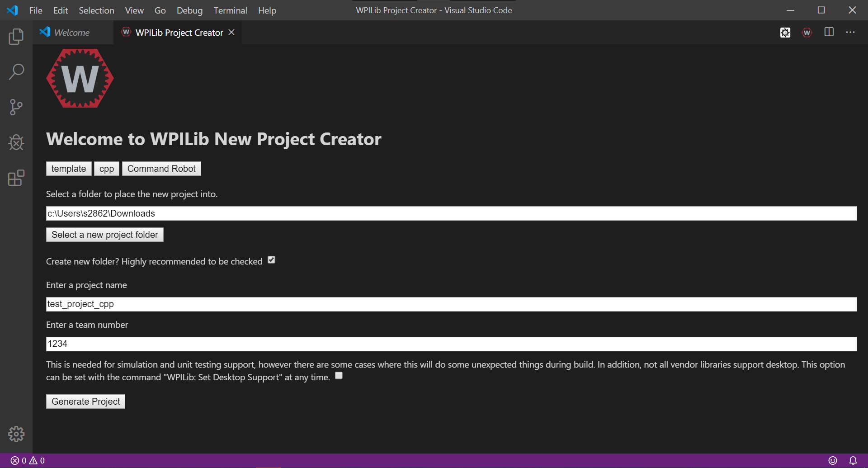Maximize the Visual Studio Code window
868x468 pixels.
[821, 10]
